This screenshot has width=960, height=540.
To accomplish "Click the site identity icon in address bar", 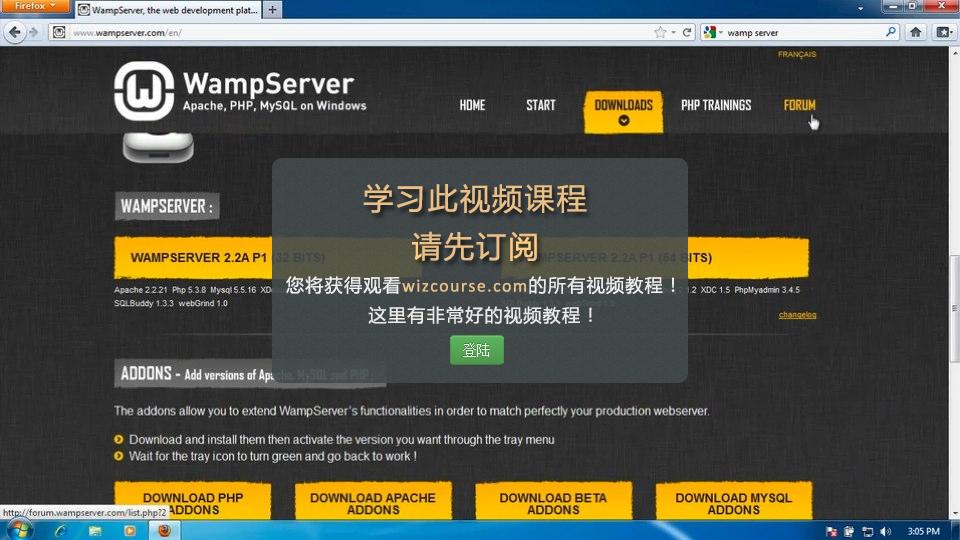I will 59,32.
